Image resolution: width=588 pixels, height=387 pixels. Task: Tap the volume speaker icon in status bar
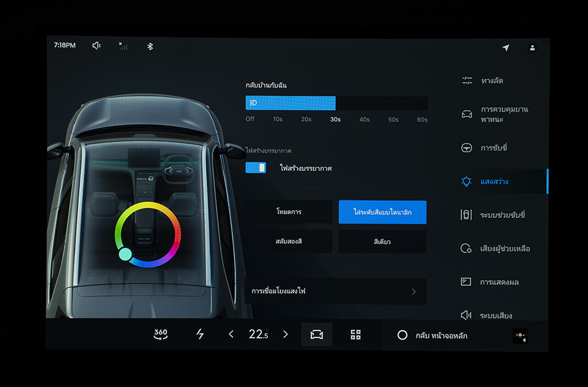tap(96, 46)
